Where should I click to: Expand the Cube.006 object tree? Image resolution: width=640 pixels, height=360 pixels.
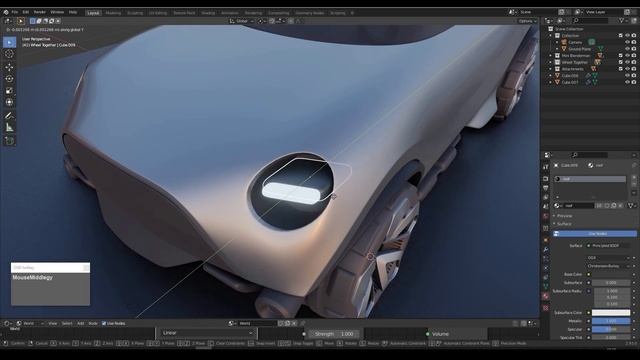tap(551, 76)
